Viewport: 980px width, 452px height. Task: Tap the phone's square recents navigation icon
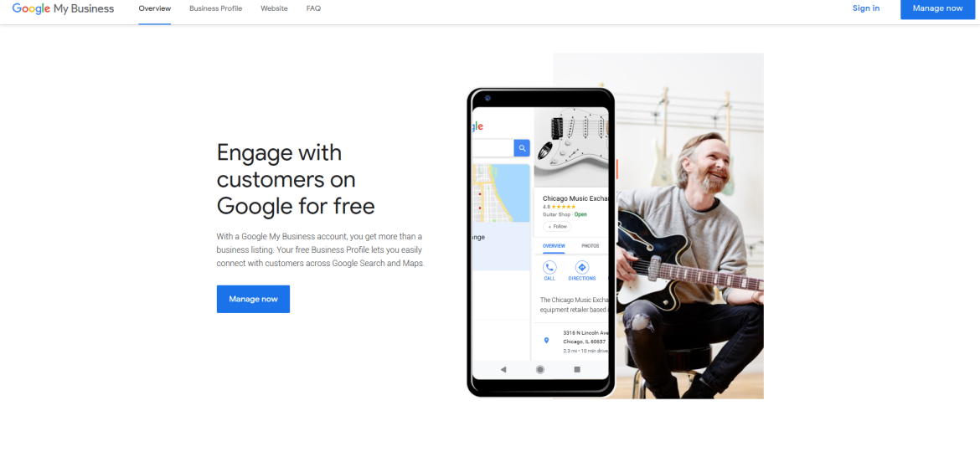pyautogui.click(x=577, y=370)
